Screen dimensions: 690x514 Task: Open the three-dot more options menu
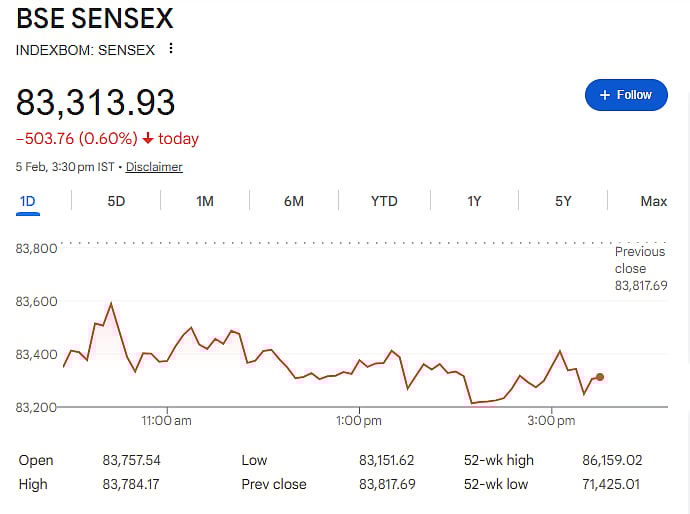[171, 49]
